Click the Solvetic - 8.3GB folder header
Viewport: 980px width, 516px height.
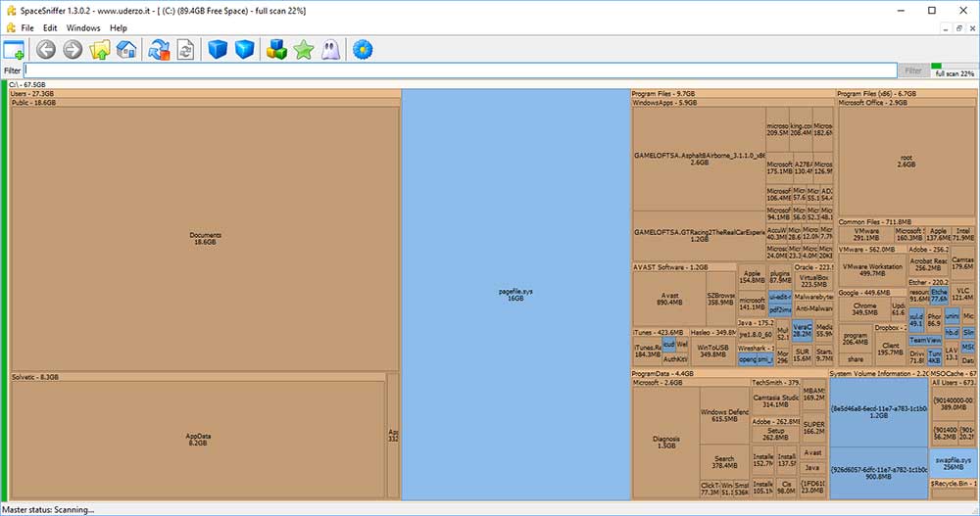click(x=198, y=377)
